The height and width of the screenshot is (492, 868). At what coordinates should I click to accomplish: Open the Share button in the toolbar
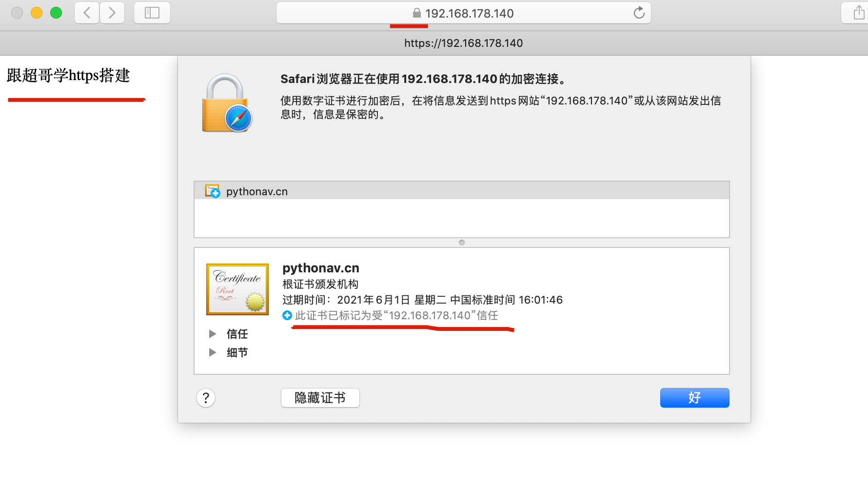(858, 13)
